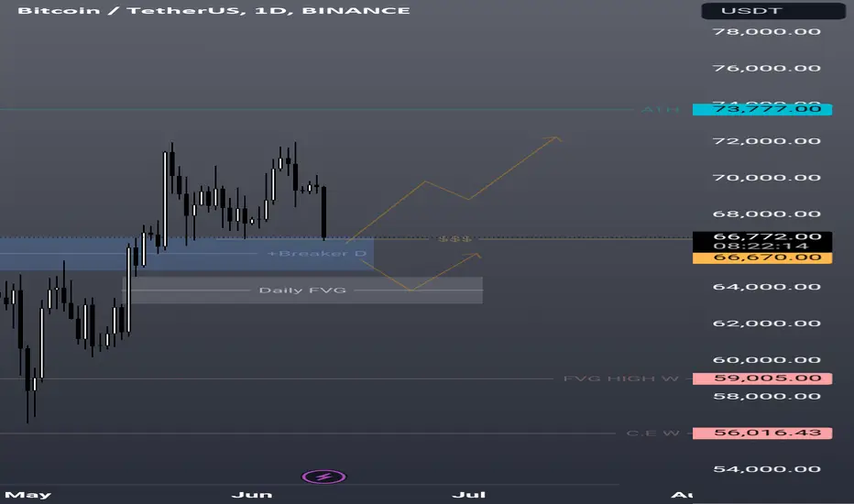Click the 56,016.43 C.E W price label
This screenshot has height=504, width=854.
(762, 433)
